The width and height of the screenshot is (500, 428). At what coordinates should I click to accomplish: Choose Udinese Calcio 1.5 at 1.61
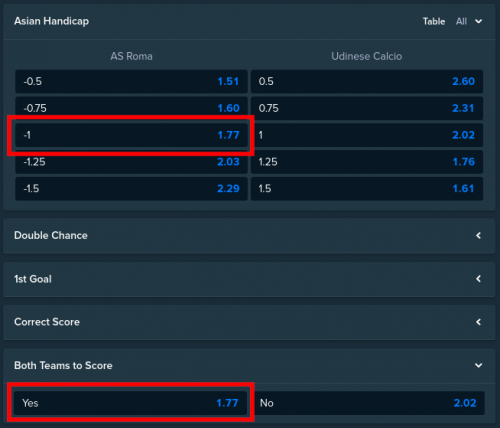(367, 189)
